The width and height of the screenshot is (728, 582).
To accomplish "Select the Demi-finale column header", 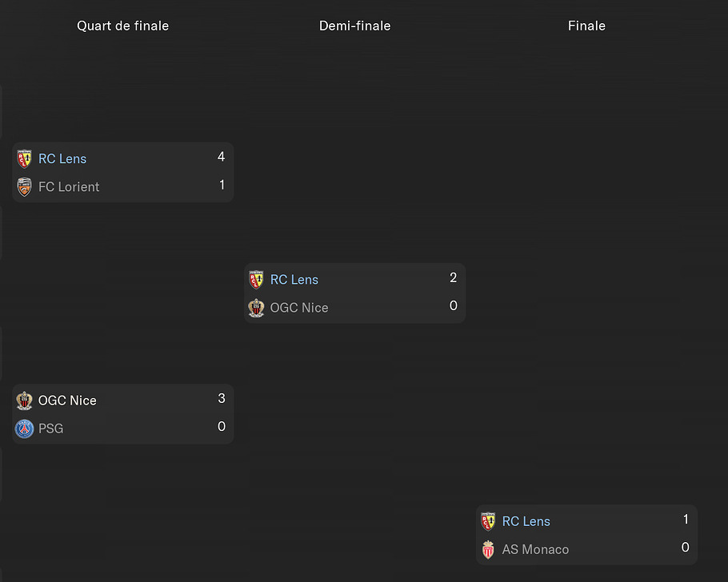I will pyautogui.click(x=354, y=26).
